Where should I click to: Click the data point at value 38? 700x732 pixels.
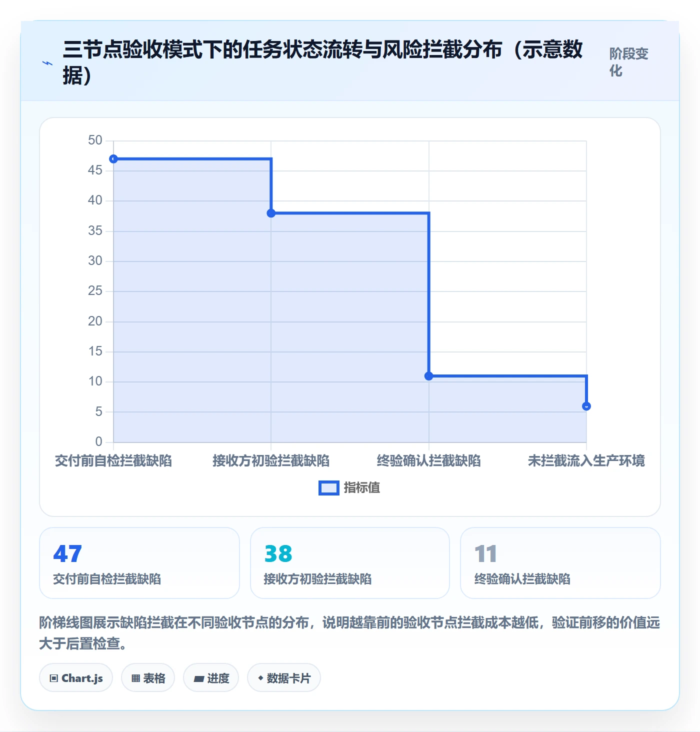click(x=271, y=213)
